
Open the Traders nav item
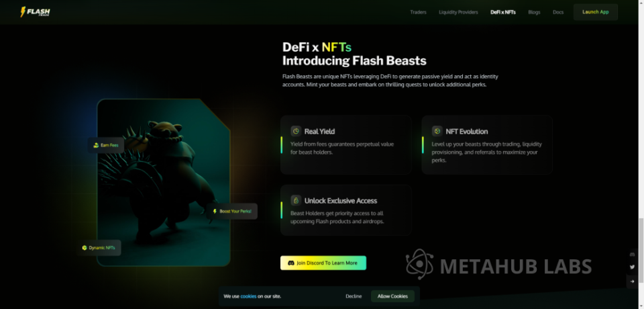(418, 12)
